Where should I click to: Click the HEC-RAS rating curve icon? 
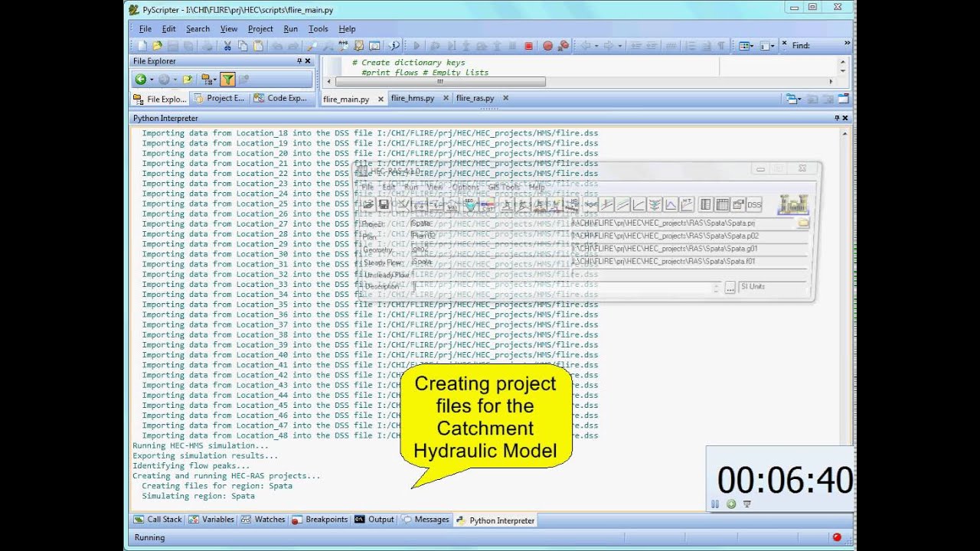(x=639, y=204)
